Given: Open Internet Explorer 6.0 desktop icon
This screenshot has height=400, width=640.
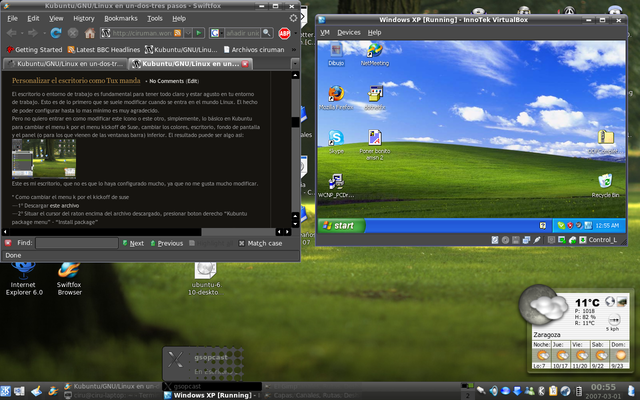Looking at the screenshot, I should coord(23,279).
